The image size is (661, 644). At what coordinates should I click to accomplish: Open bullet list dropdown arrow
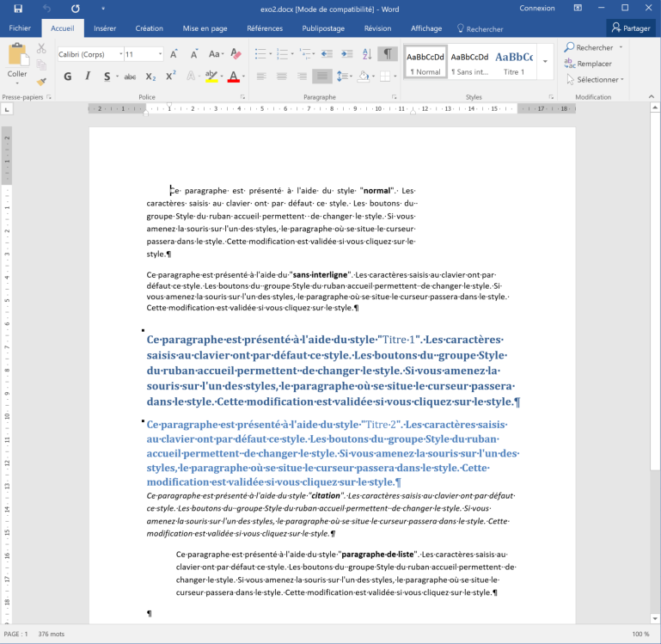point(270,54)
